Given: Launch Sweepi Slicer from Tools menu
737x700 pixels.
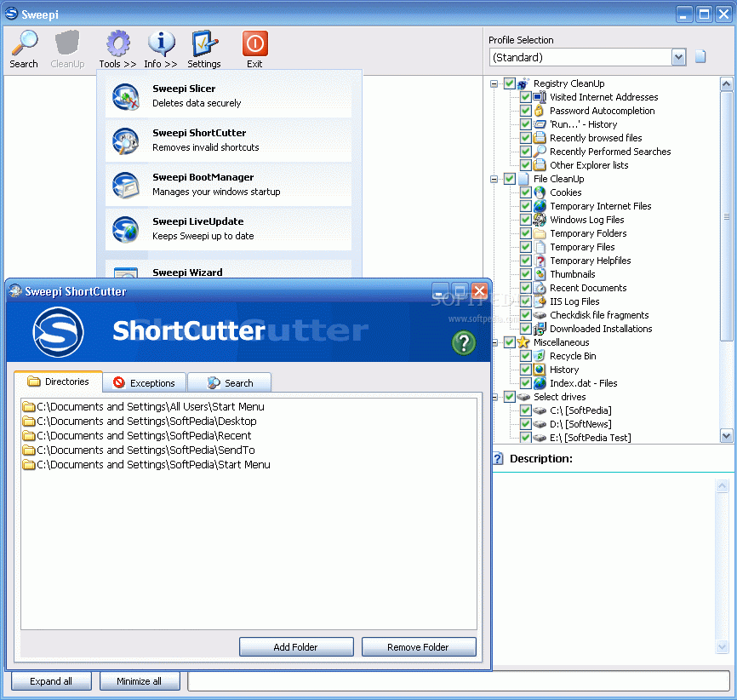Looking at the screenshot, I should coord(228,96).
